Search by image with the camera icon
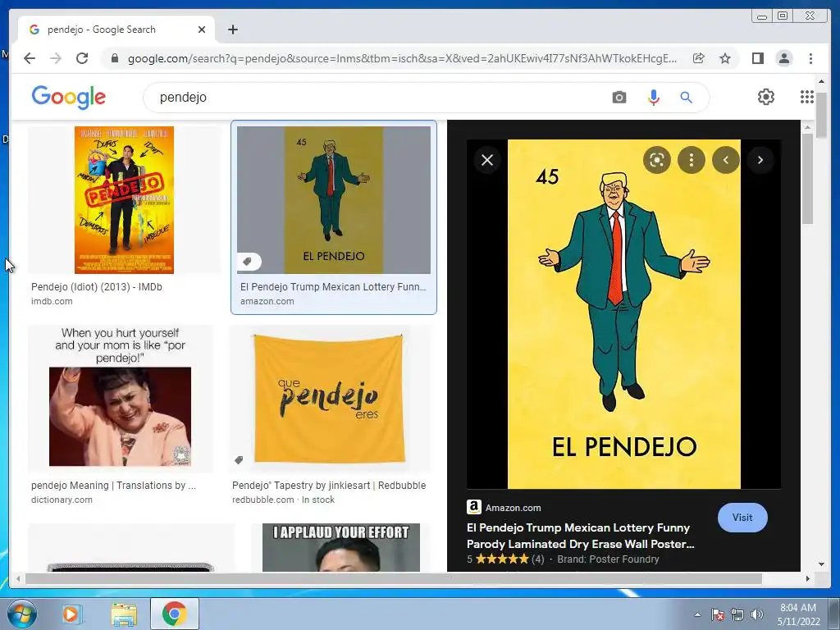The image size is (840, 630). point(619,97)
